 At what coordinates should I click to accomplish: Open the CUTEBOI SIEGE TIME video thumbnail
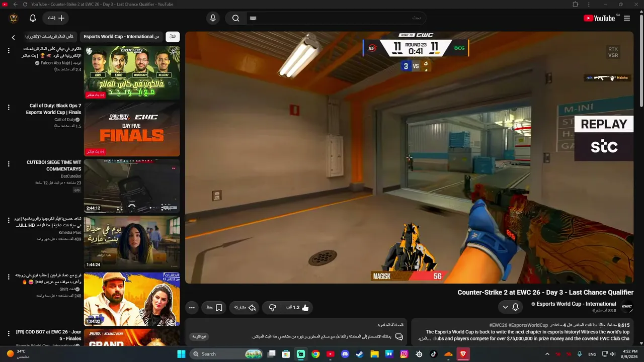(x=132, y=186)
